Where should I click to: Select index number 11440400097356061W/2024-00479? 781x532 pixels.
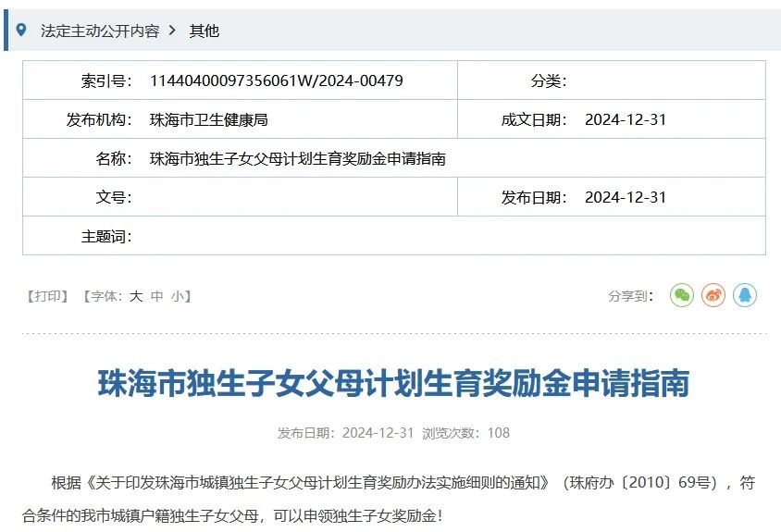click(277, 80)
